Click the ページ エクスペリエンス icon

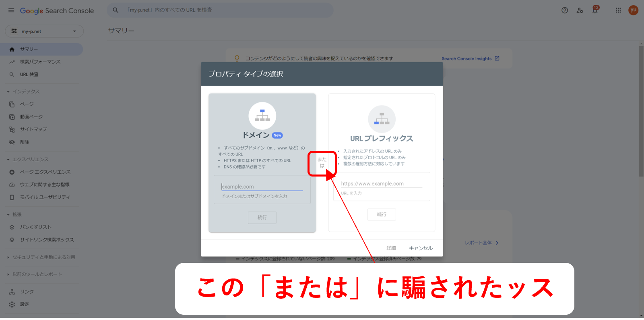pyautogui.click(x=12, y=172)
